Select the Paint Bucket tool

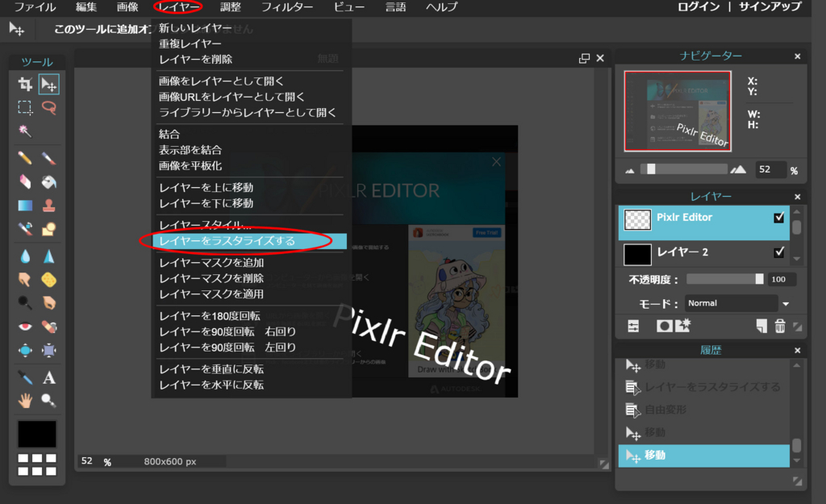(x=49, y=181)
